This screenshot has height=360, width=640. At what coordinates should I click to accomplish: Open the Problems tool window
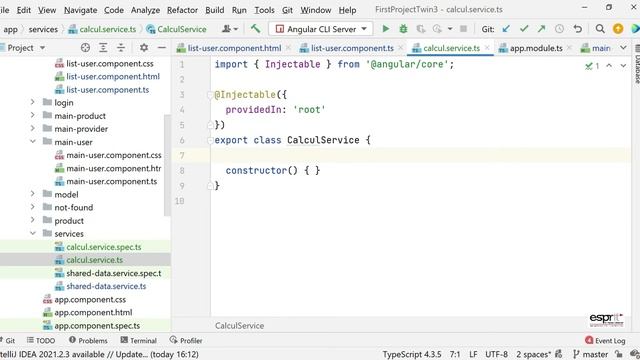coord(88,340)
